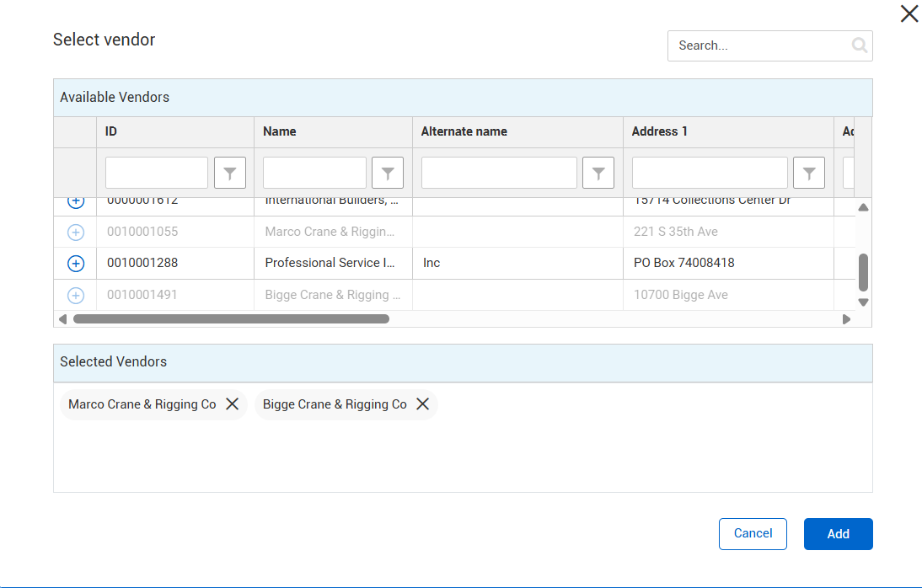This screenshot has height=588, width=922.
Task: Click plus icon for Bigge Crane row
Action: pos(76,295)
